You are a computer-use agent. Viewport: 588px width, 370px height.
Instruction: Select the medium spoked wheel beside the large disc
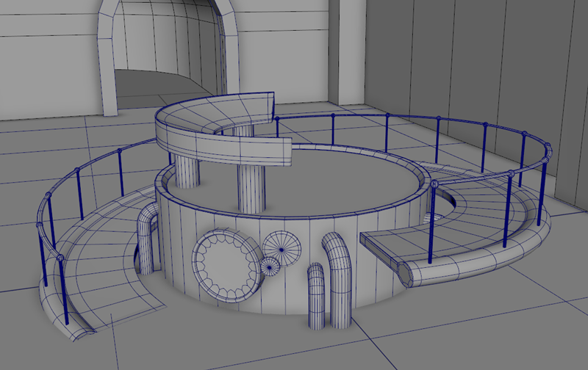282,249
